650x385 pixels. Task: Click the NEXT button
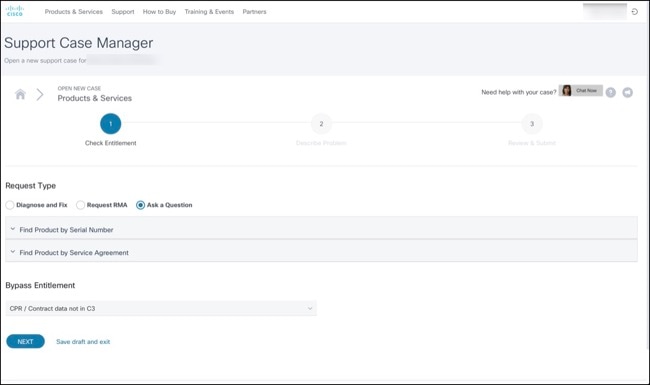[x=25, y=341]
